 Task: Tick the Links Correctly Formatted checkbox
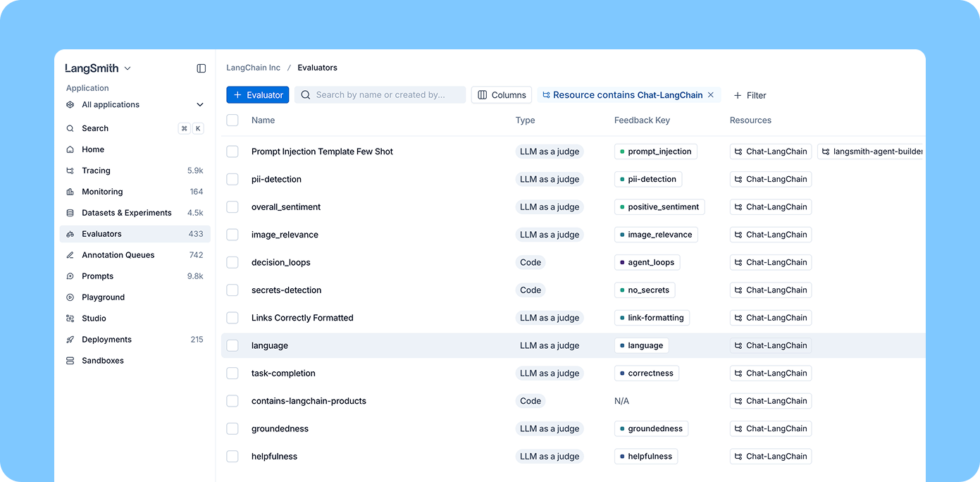tap(232, 318)
